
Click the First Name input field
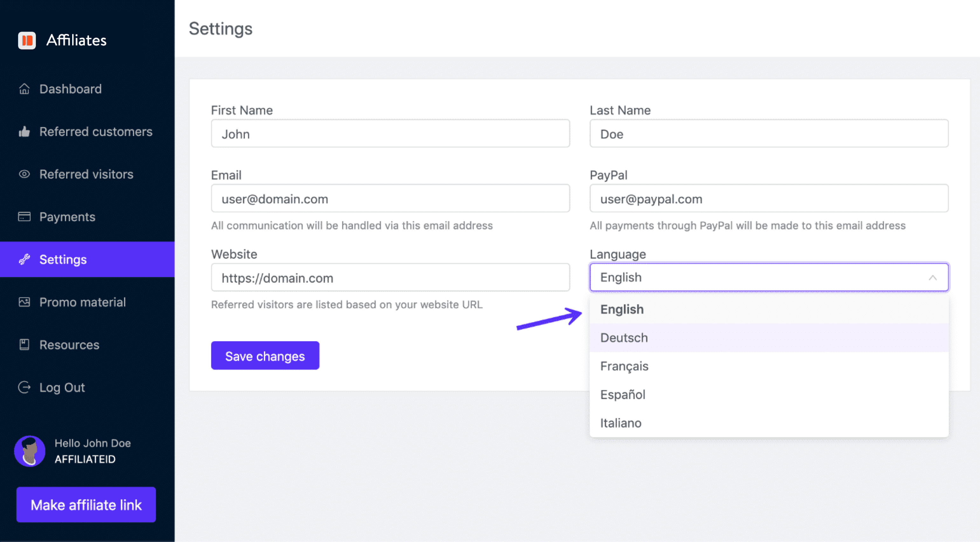click(x=390, y=133)
